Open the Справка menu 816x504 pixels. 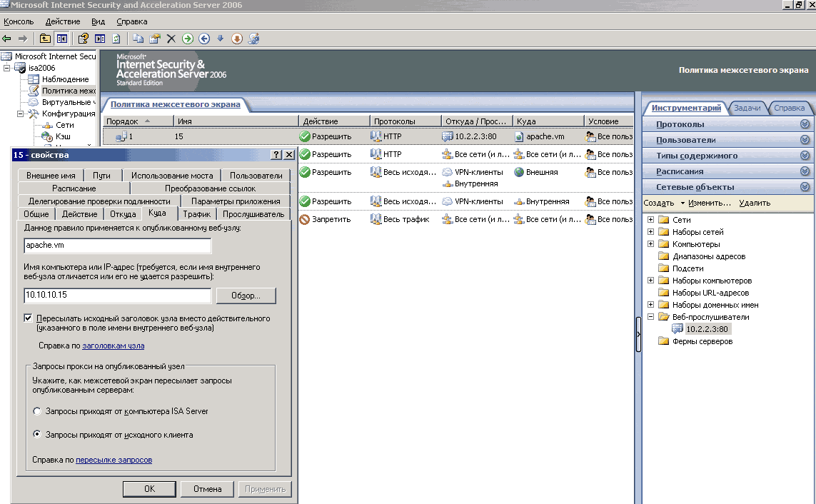(x=131, y=21)
